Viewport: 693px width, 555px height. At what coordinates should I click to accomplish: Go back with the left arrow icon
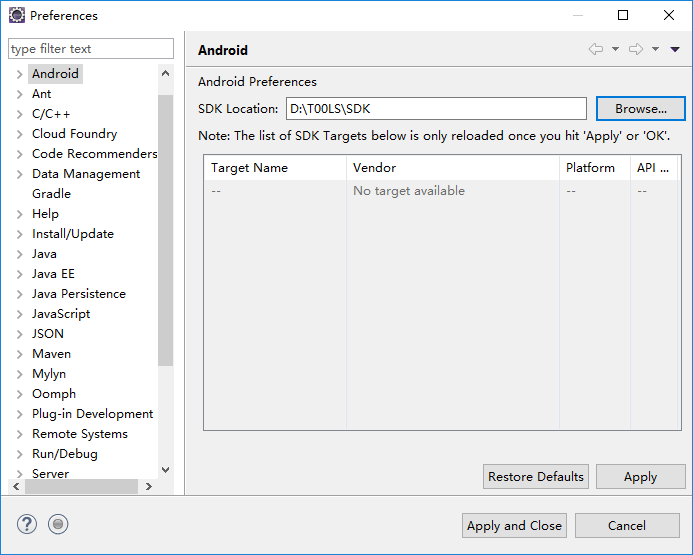click(596, 49)
